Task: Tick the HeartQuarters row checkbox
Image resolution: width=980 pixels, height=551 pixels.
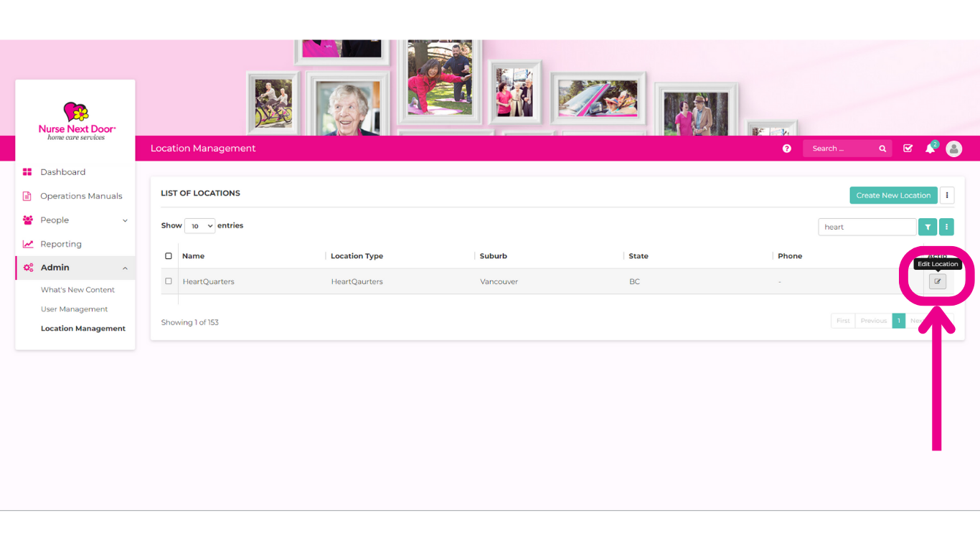Action: (x=169, y=281)
